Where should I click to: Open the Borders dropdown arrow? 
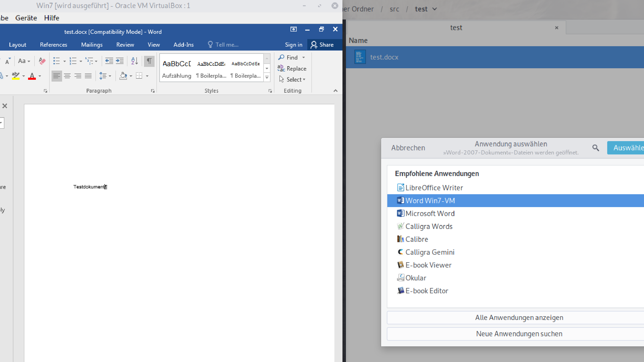point(147,76)
